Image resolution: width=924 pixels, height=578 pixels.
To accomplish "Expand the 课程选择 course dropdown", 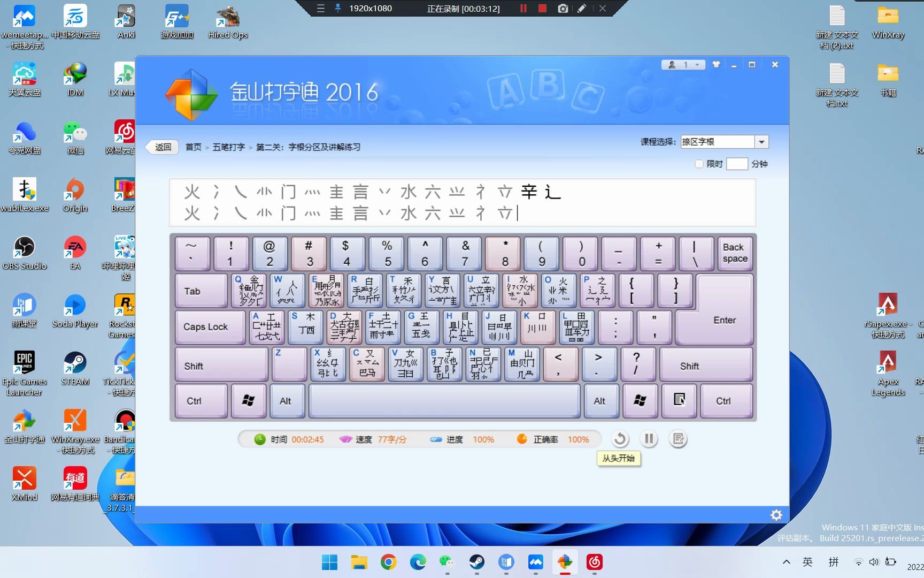I will coord(761,142).
